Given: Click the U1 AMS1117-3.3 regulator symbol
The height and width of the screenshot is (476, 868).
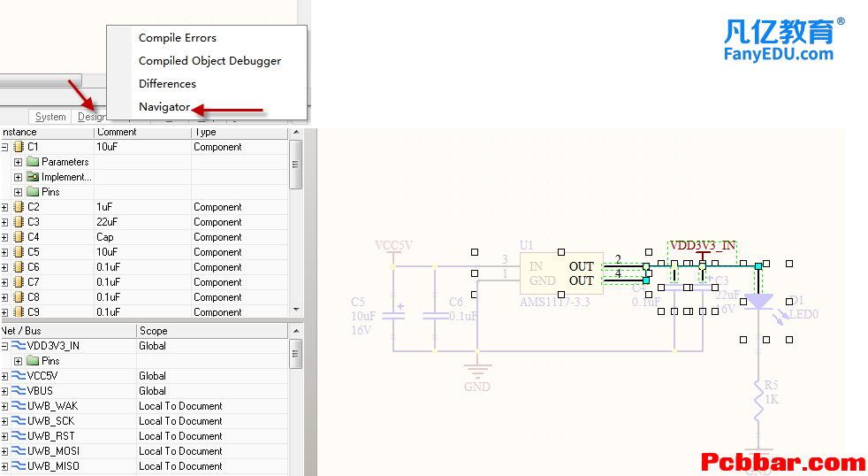Looking at the screenshot, I should click(x=560, y=273).
